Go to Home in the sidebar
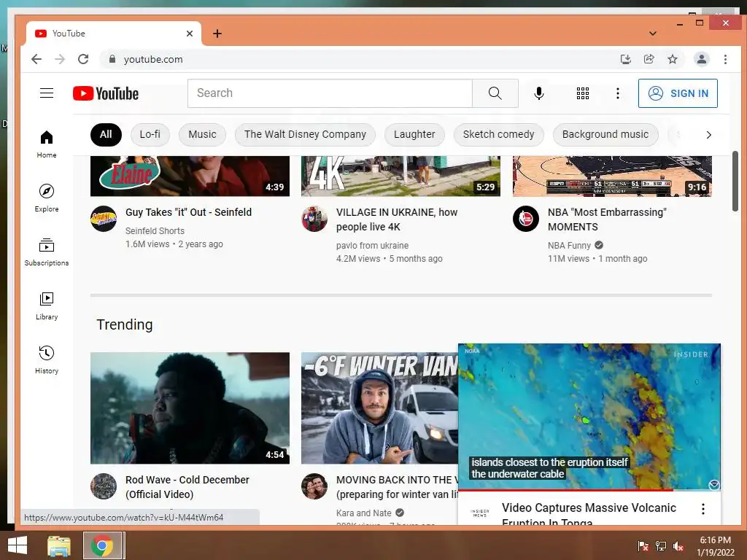The width and height of the screenshot is (747, 560). [x=47, y=144]
